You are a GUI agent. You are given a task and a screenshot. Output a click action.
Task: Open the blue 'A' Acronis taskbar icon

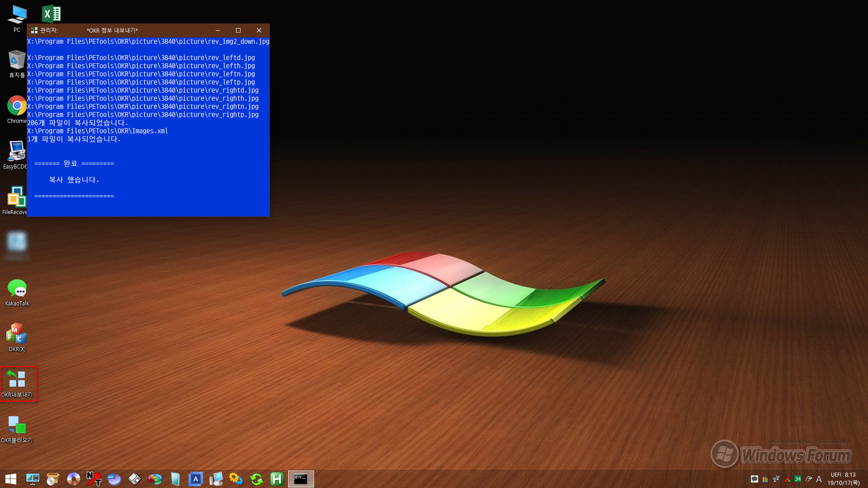(196, 479)
